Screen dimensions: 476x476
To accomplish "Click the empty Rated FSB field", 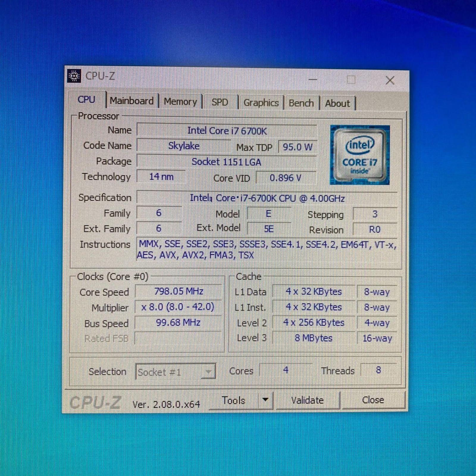I will click(178, 338).
